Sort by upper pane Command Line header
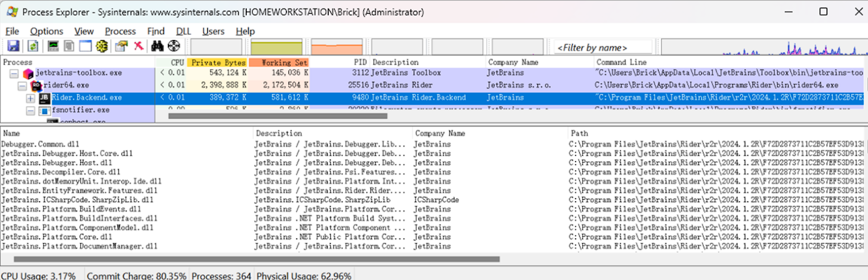 point(730,62)
